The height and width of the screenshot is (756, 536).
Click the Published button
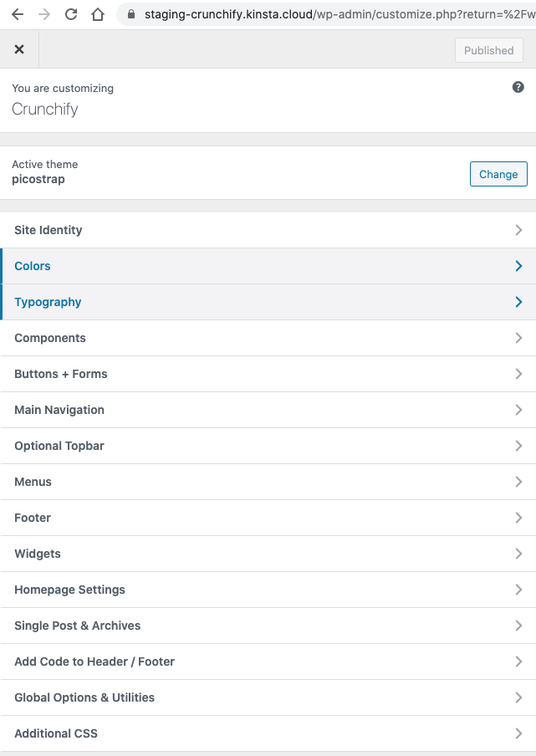coord(489,50)
